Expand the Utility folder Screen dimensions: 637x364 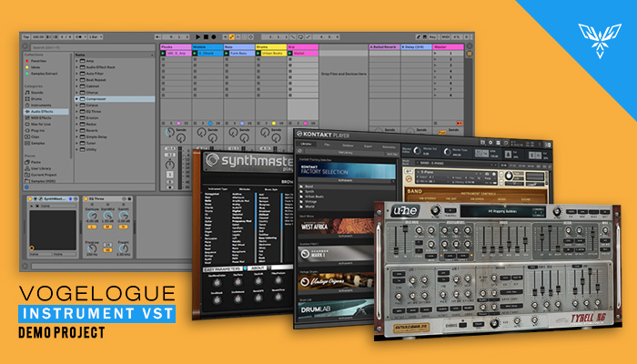(x=76, y=149)
